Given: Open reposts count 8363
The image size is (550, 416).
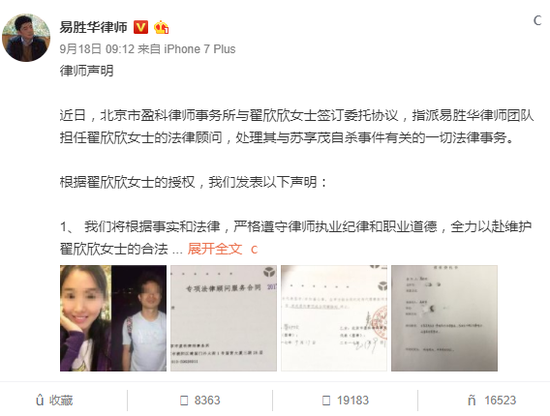Looking at the screenshot, I should (207, 400).
